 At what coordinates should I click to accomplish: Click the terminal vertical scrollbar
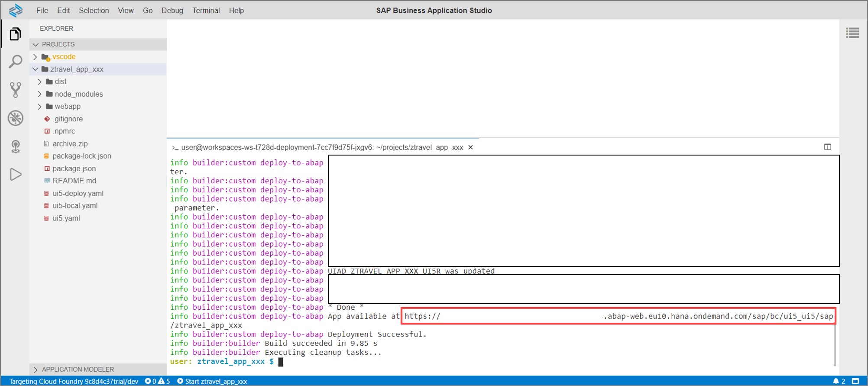tap(835, 344)
